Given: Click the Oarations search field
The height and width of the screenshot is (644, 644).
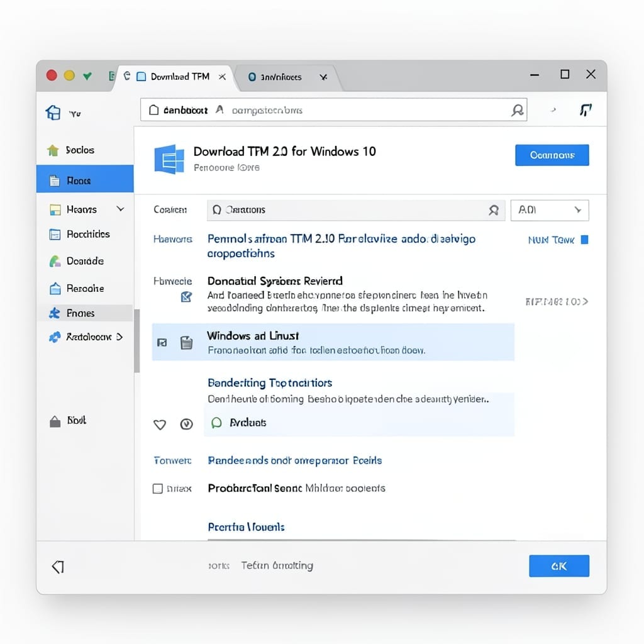Looking at the screenshot, I should pos(356,210).
